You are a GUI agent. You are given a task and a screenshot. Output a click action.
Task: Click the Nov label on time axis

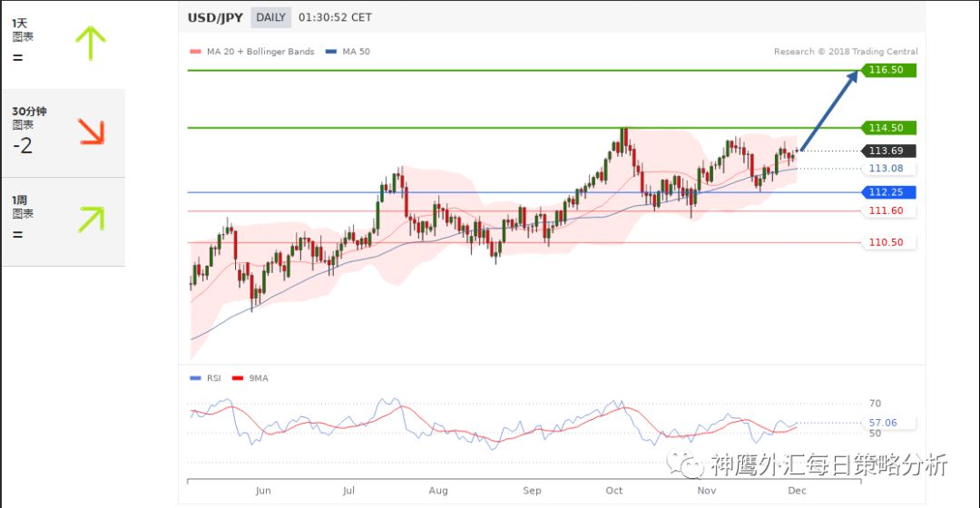point(707,491)
